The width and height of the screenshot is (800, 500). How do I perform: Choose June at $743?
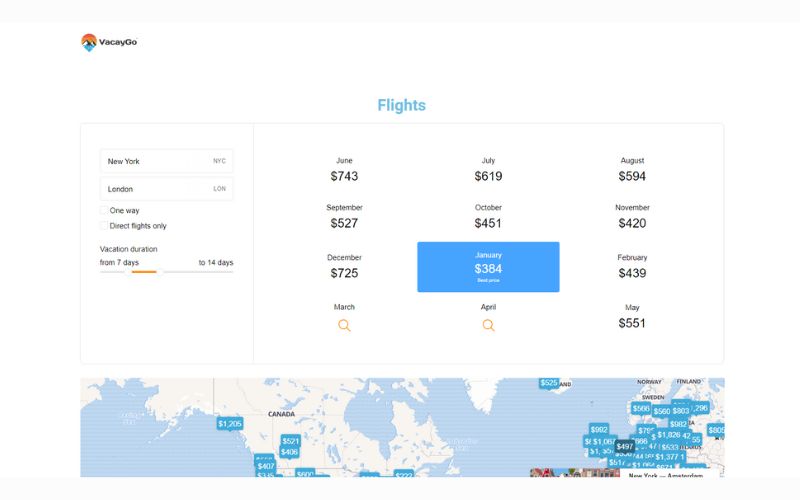point(344,170)
